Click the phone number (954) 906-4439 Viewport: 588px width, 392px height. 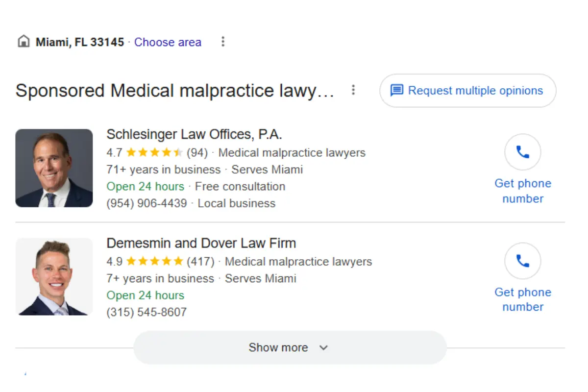147,203
